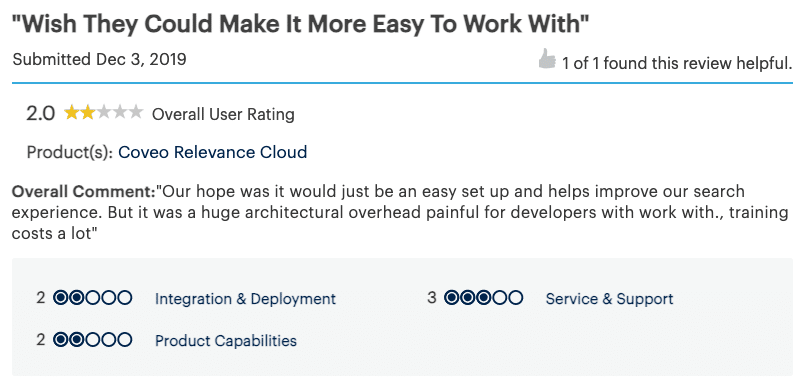The image size is (808, 389).
Task: Select fourth empty circle of Product Capabilities
Action: 109,340
